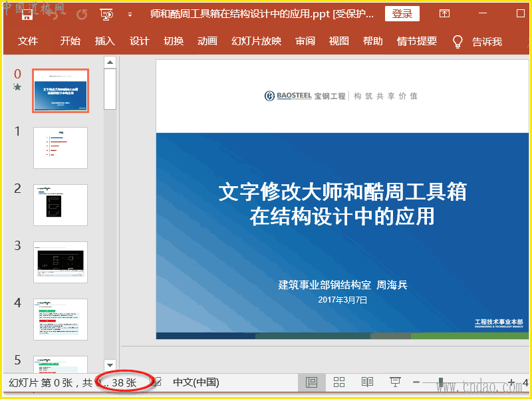Image resolution: width=532 pixels, height=399 pixels.
Task: Select slide 4 thumbnail
Action: coord(61,319)
